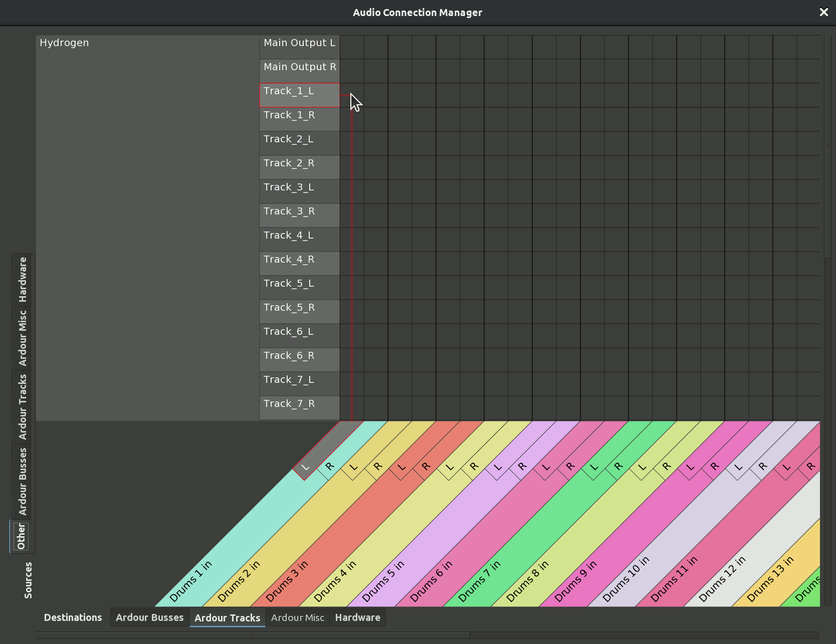
Task: Click the vertical scrollbar on the right
Action: (827, 145)
